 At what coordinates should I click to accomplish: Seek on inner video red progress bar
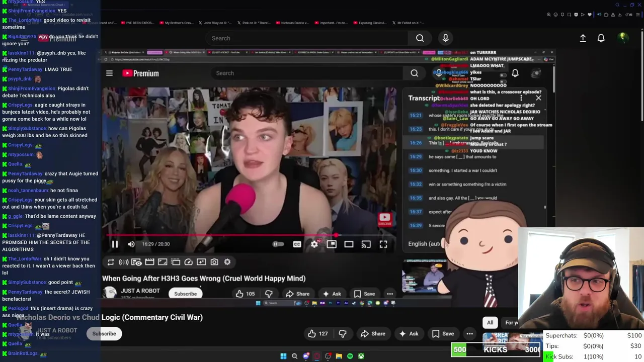pyautogui.click(x=250, y=235)
